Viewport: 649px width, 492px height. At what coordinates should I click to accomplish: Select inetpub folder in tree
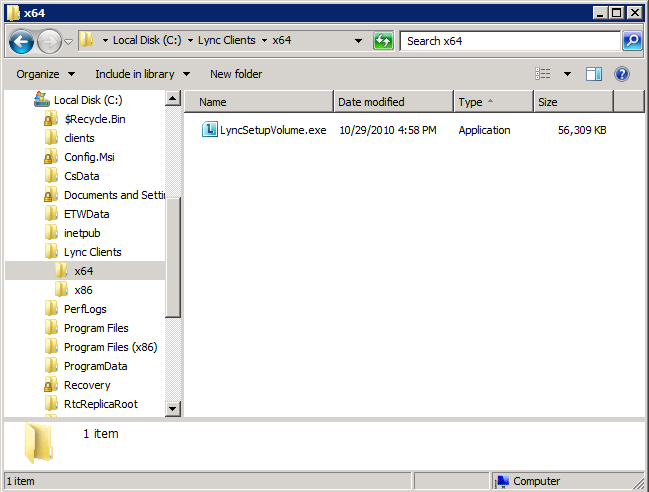[82, 233]
